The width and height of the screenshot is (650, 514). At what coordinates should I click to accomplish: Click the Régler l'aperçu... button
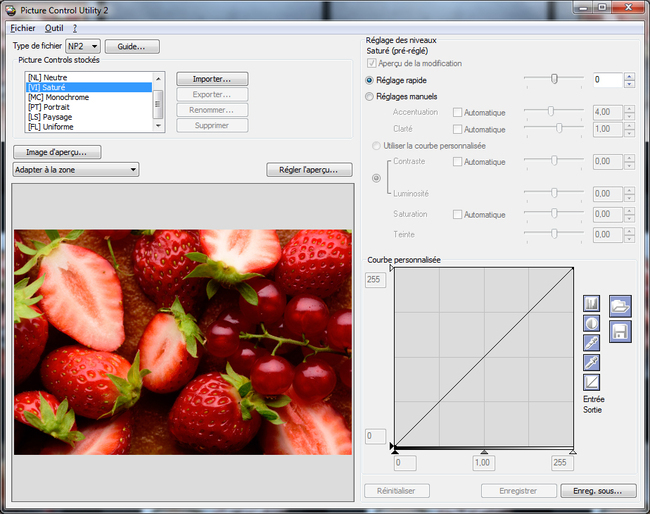[309, 170]
